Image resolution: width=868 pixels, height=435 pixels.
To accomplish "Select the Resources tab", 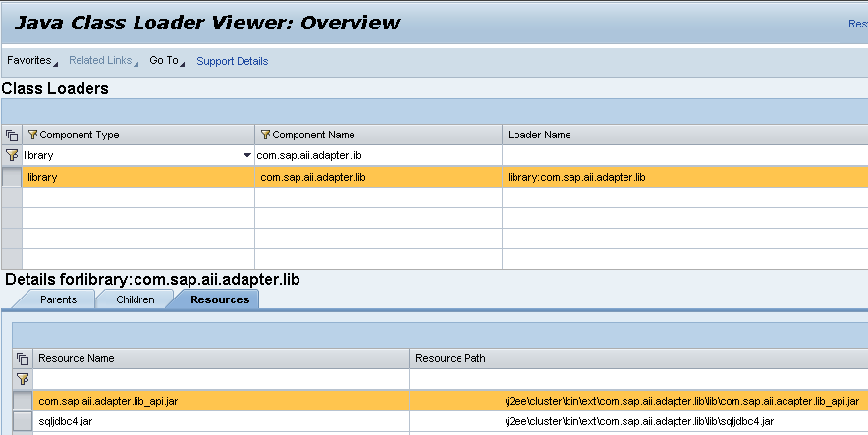I will click(x=220, y=299).
